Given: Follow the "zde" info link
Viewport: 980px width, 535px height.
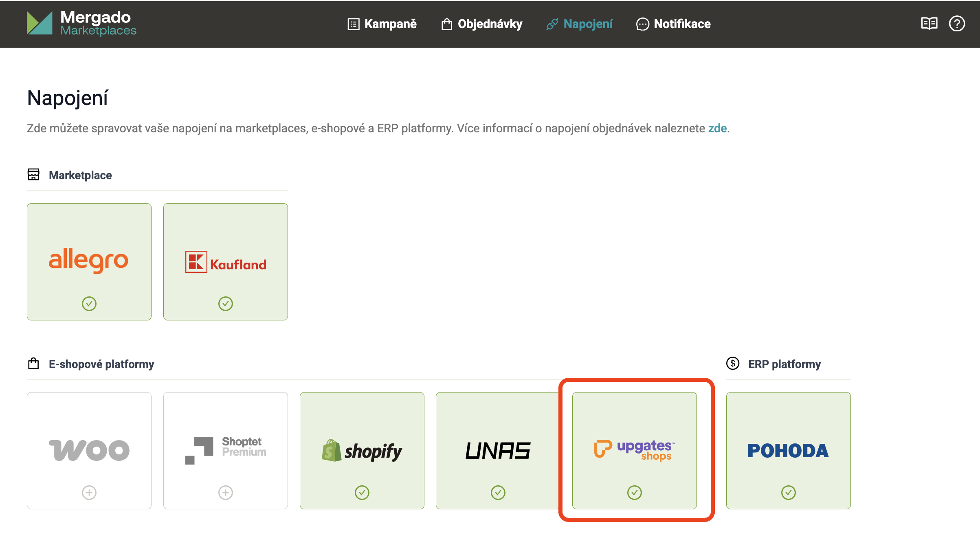Looking at the screenshot, I should tap(717, 128).
